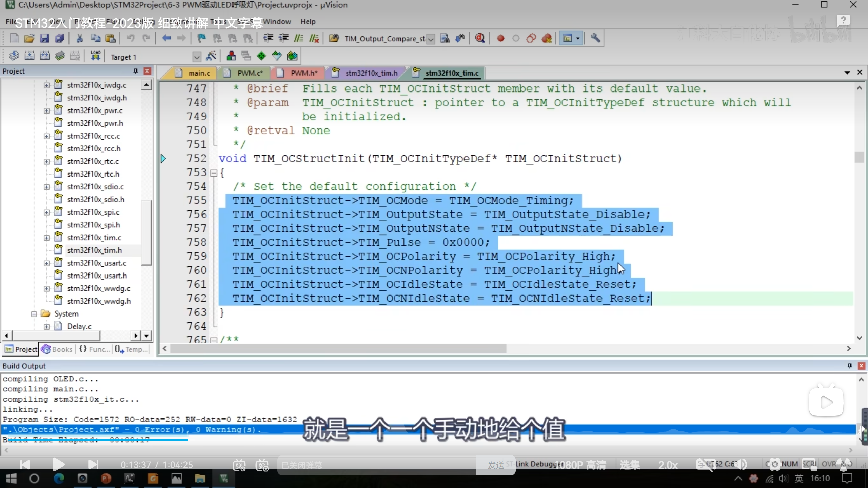Click the Save file toolbar icon
This screenshot has width=868, height=488.
44,38
